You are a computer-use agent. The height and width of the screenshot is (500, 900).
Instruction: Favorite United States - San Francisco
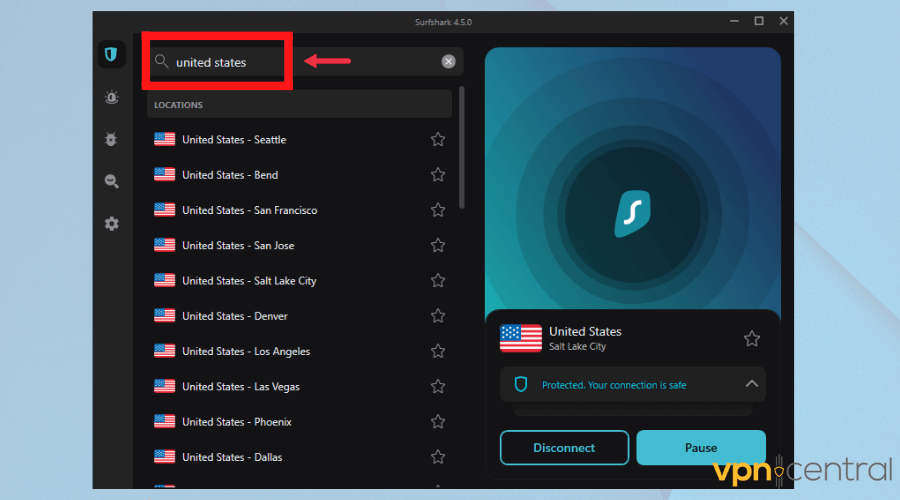tap(438, 210)
